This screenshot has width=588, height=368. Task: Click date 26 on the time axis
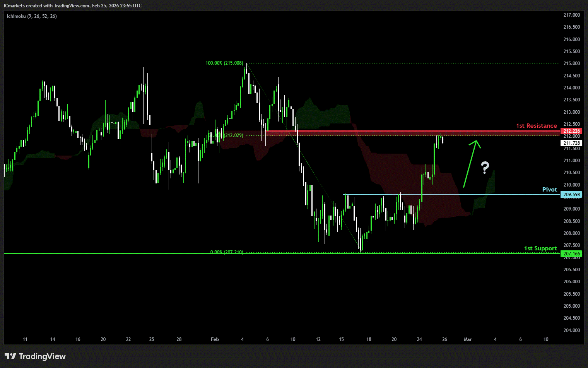tap(444, 339)
